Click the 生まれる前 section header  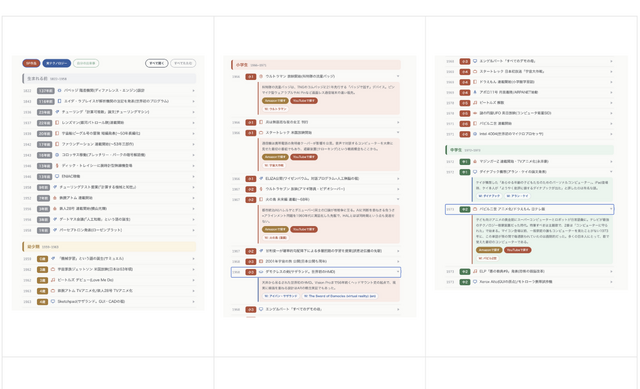click(109, 78)
